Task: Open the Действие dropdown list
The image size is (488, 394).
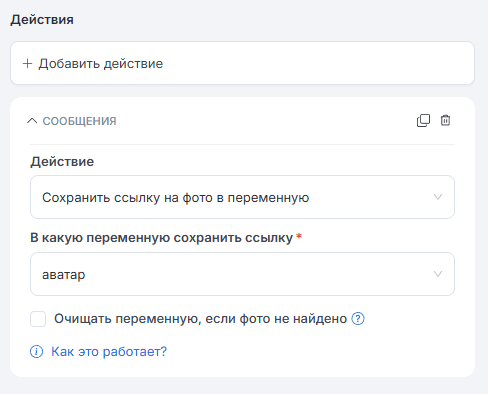Action: pos(242,197)
